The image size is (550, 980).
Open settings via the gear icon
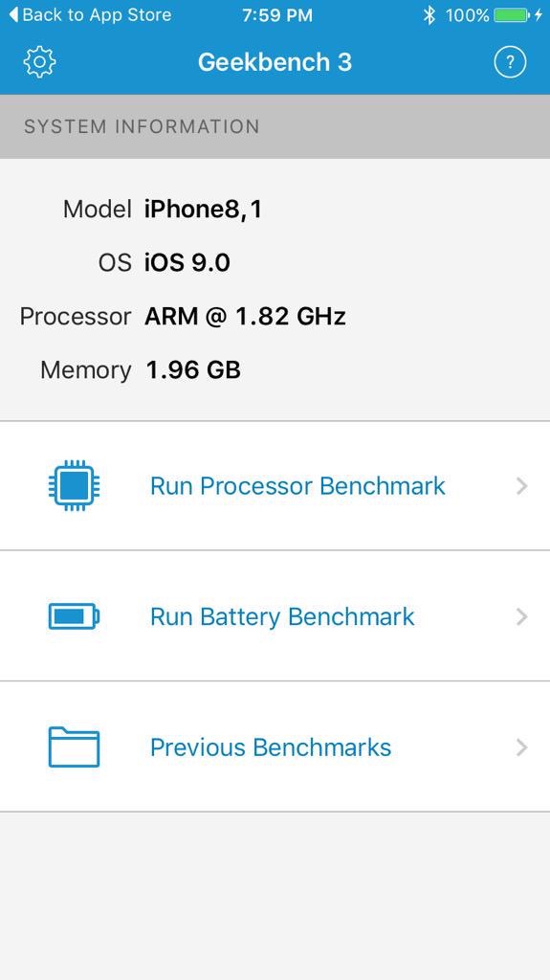pos(39,62)
